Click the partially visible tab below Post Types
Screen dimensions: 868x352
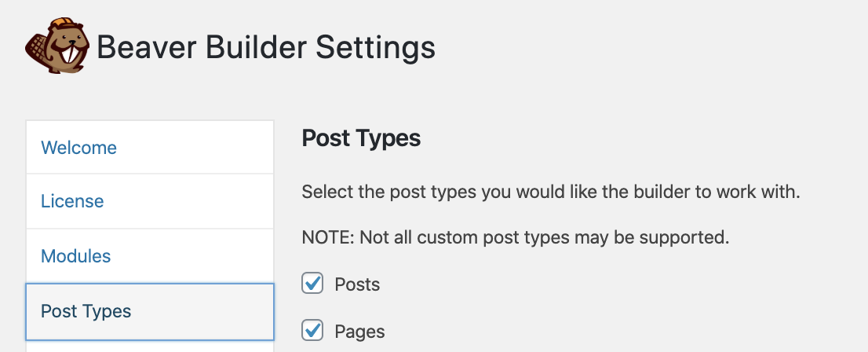pos(149,346)
